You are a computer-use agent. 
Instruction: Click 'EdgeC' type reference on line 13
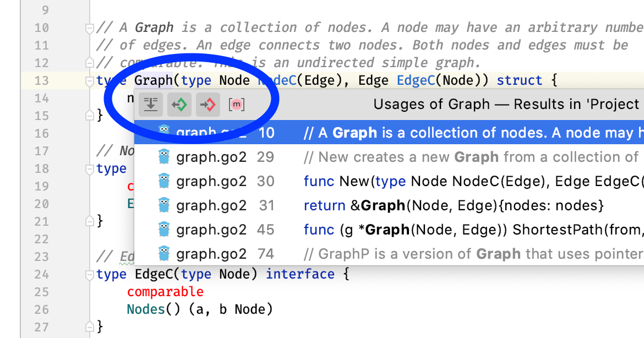pos(416,80)
